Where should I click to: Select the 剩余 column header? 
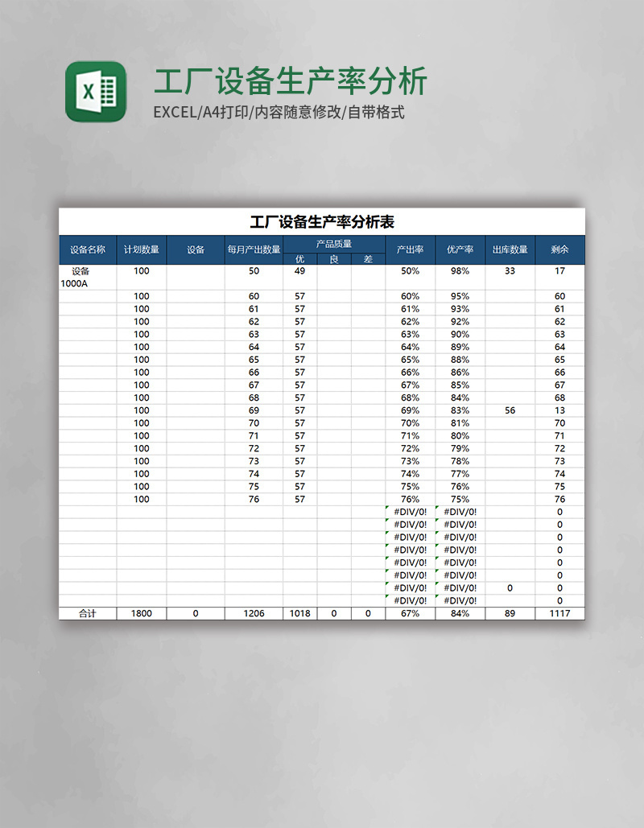click(x=559, y=250)
